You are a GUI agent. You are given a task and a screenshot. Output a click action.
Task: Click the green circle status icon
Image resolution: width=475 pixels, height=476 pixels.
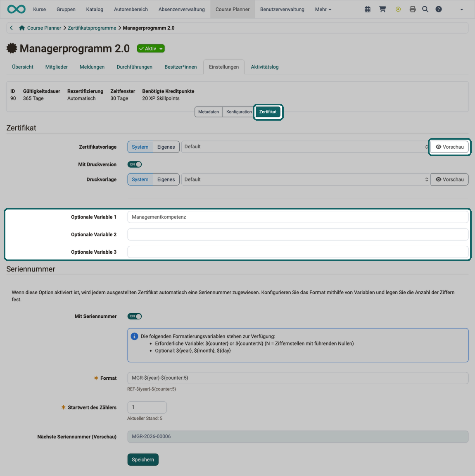(x=398, y=9)
